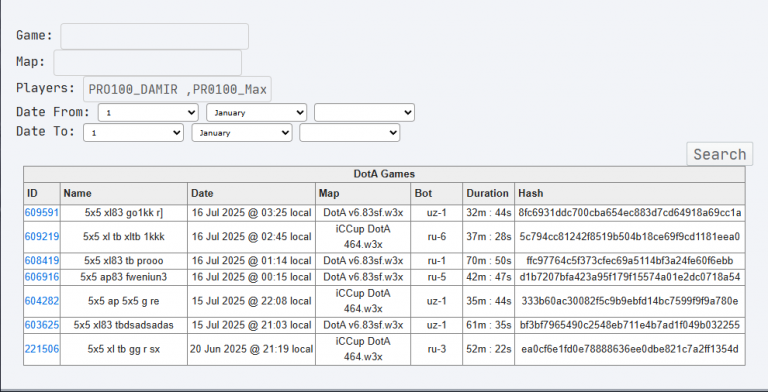Open the Date To day dropdown
768x392 pixels.
133,133
